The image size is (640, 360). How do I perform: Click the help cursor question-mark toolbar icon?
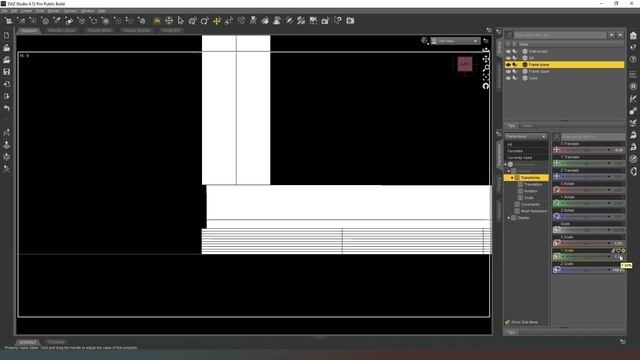pyautogui.click(x=338, y=20)
